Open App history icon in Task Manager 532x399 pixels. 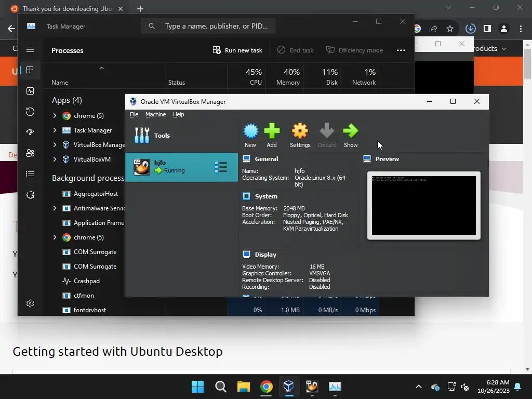point(30,112)
